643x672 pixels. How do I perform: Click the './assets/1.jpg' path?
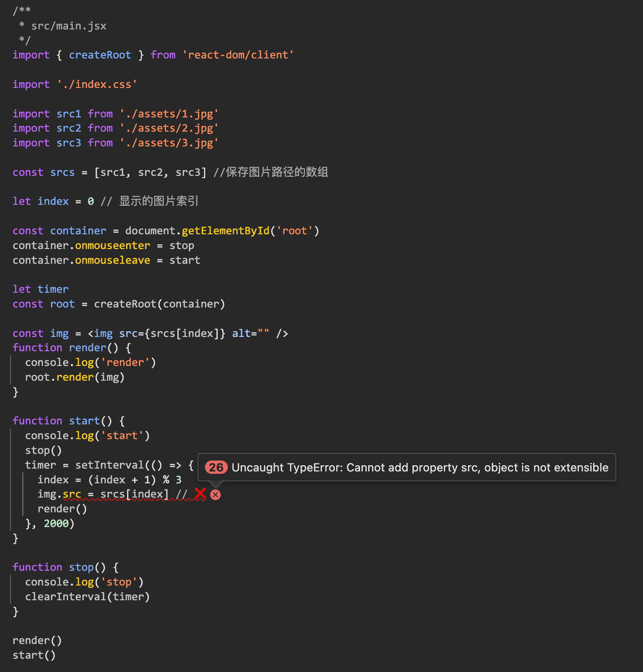click(169, 114)
